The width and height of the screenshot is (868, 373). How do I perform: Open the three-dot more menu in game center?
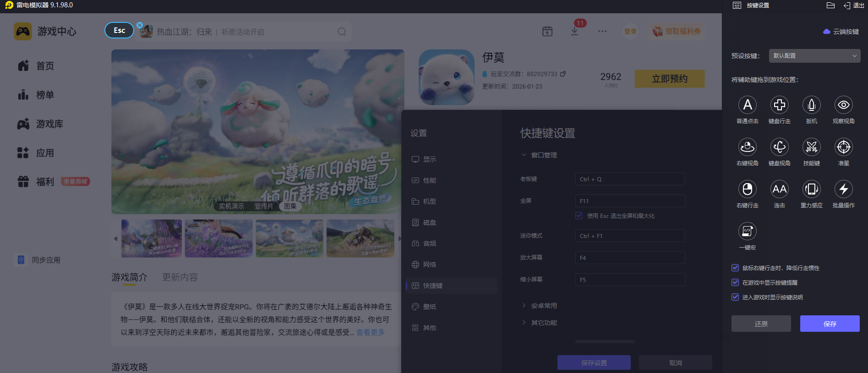[x=602, y=31]
